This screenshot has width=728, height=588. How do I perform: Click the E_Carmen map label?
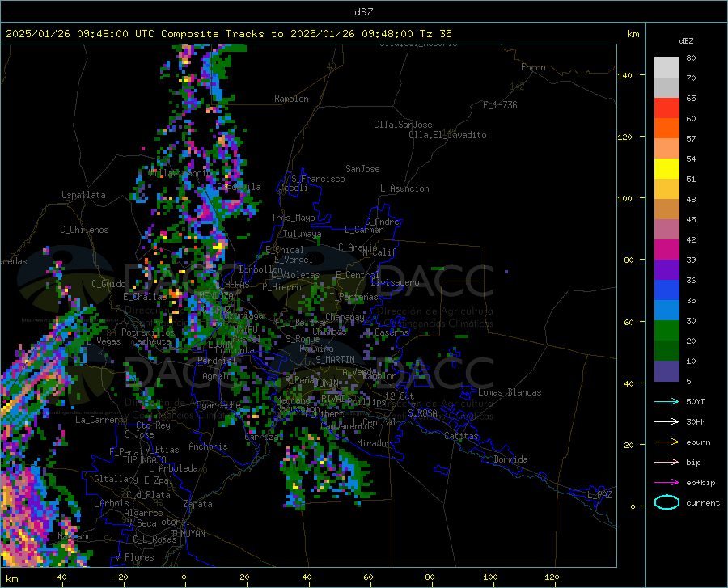click(365, 230)
